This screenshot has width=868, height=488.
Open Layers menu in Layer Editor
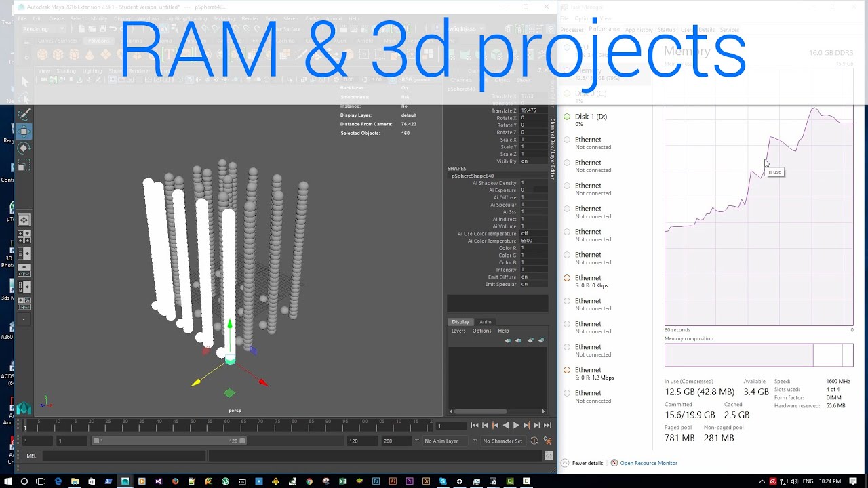coord(458,331)
